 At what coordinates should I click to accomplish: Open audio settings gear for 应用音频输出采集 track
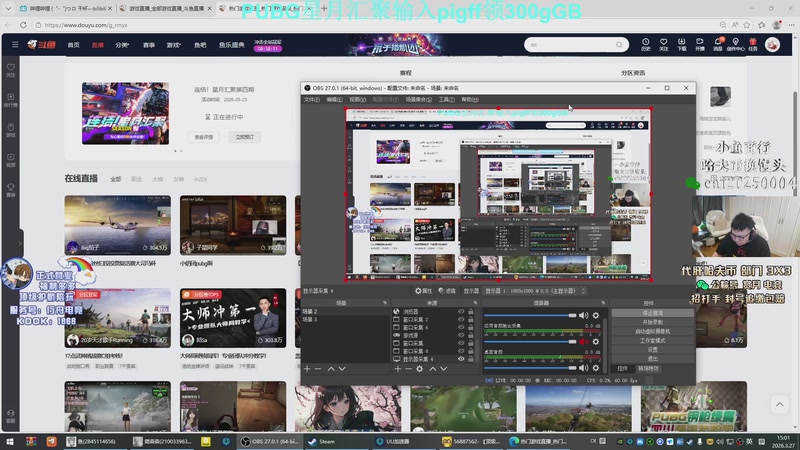pyautogui.click(x=595, y=341)
